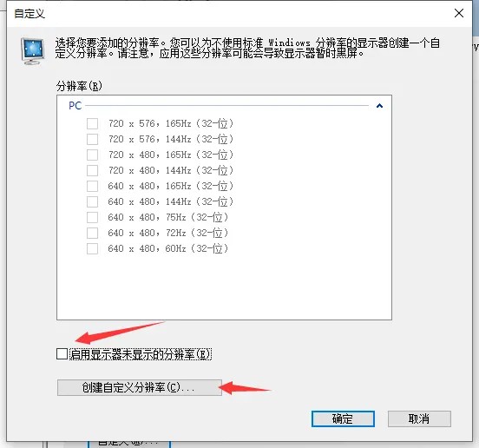The image size is (479, 448).
Task: Open 创建自定义分辨率 dialog button
Action: pos(140,388)
